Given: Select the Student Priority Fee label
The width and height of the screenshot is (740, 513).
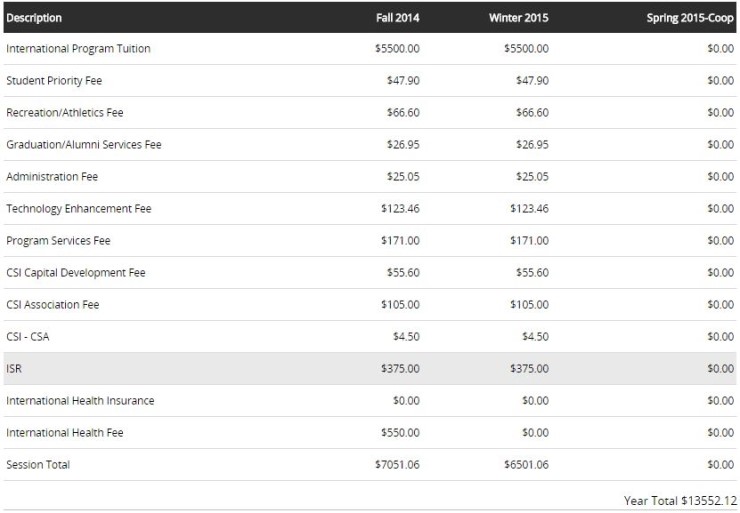Looking at the screenshot, I should coord(54,81).
